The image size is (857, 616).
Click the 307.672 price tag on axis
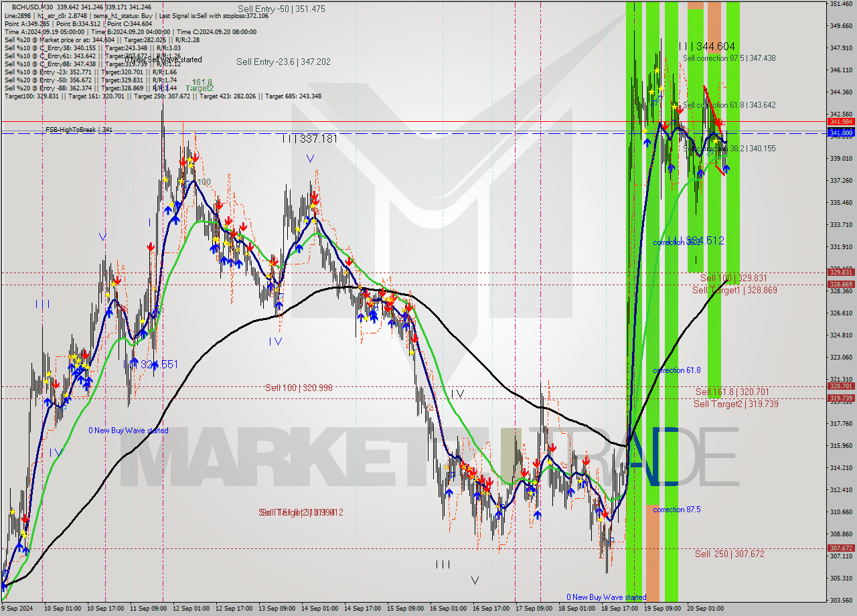(841, 548)
